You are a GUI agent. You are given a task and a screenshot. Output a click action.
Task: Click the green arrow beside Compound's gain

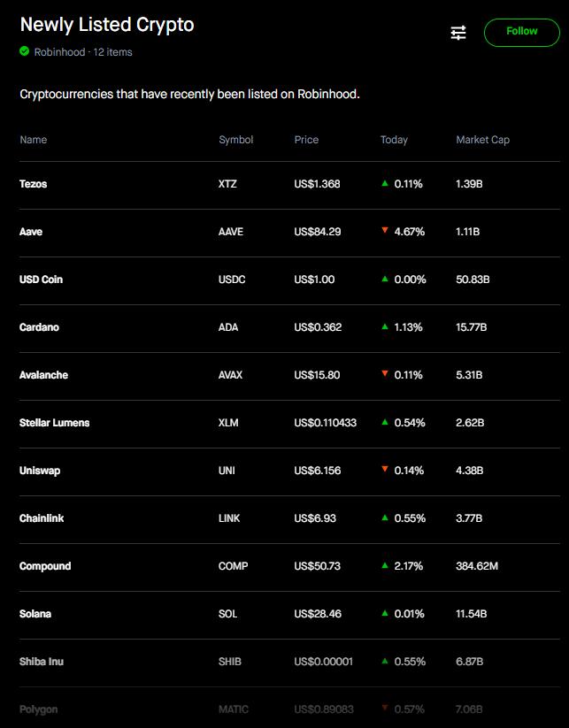pos(385,566)
